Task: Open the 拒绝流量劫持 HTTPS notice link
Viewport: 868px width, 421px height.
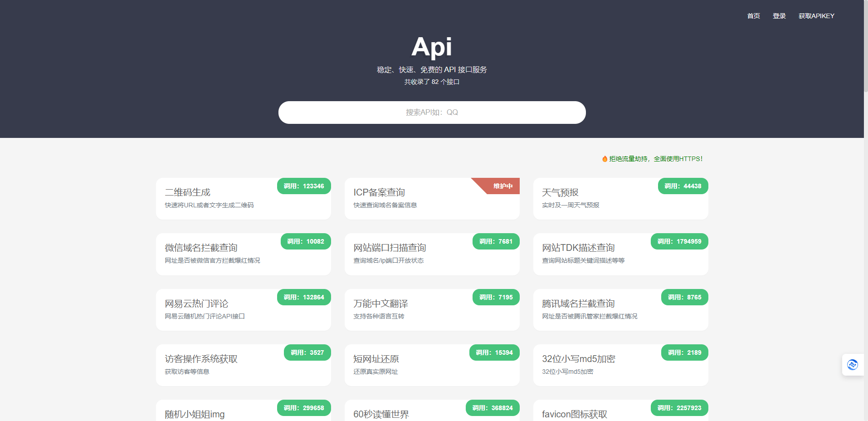Action: click(655, 158)
